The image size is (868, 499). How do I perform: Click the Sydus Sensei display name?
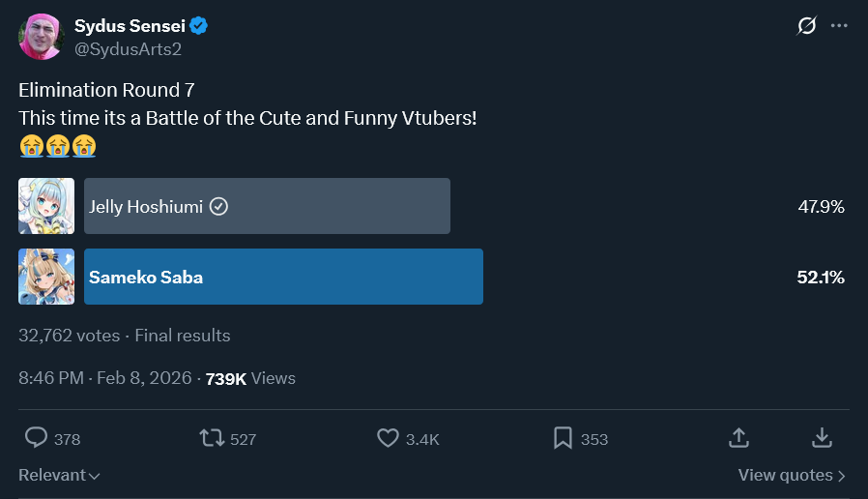130,26
